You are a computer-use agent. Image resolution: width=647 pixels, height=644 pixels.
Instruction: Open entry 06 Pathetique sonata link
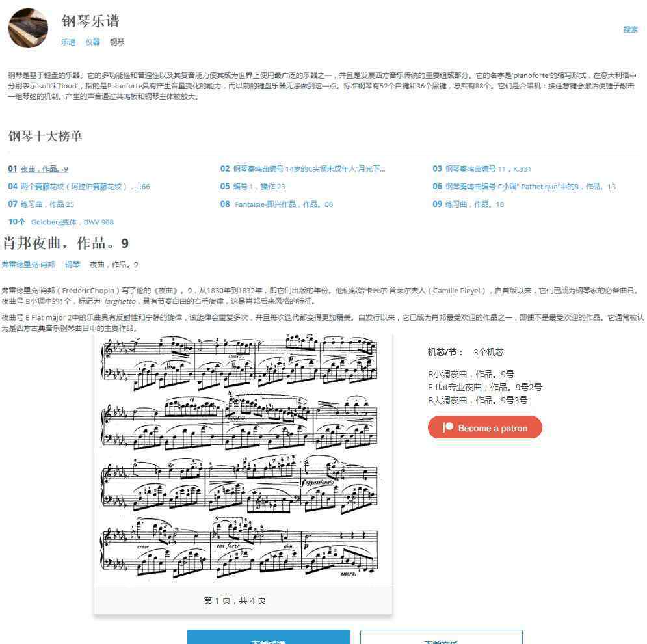click(524, 187)
